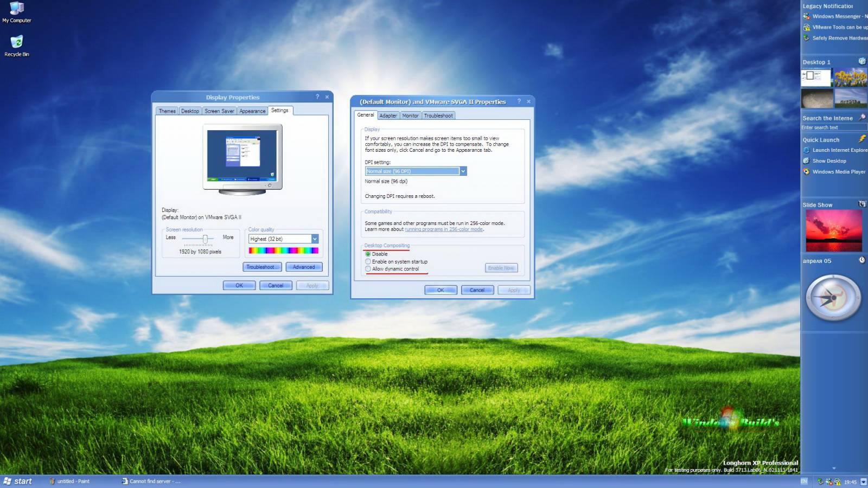Switch to the Monitor tab
868x488 pixels.
pyautogui.click(x=410, y=115)
